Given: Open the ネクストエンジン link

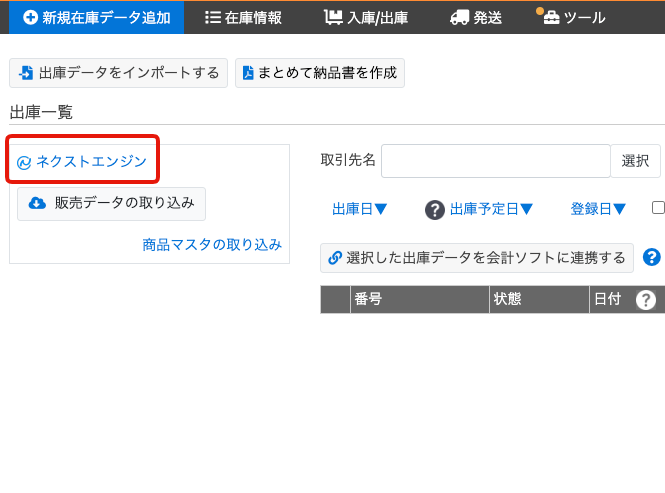Looking at the screenshot, I should click(x=91, y=161).
